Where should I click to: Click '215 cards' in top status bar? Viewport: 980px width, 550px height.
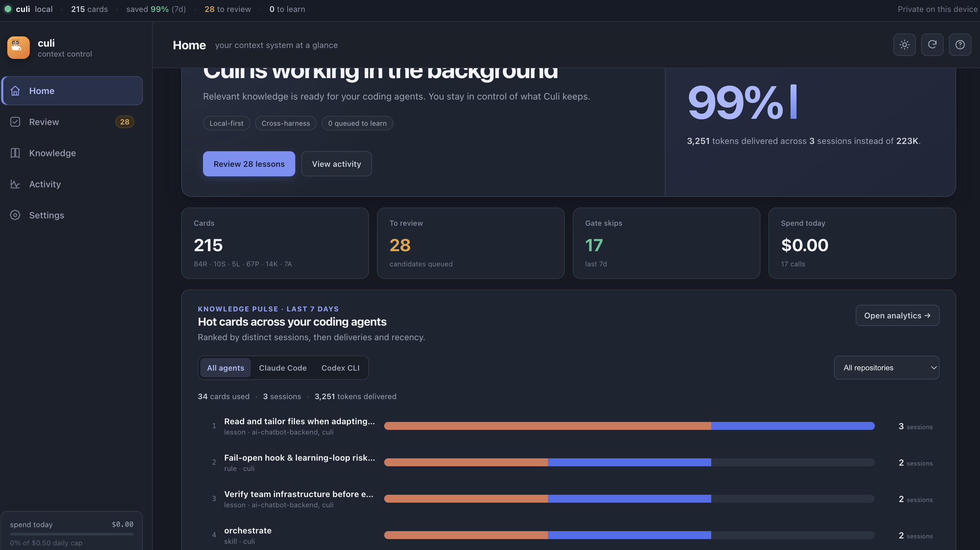pyautogui.click(x=89, y=9)
